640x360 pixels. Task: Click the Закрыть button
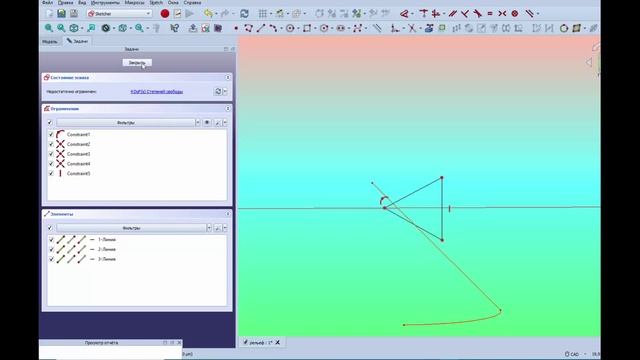pyautogui.click(x=137, y=62)
